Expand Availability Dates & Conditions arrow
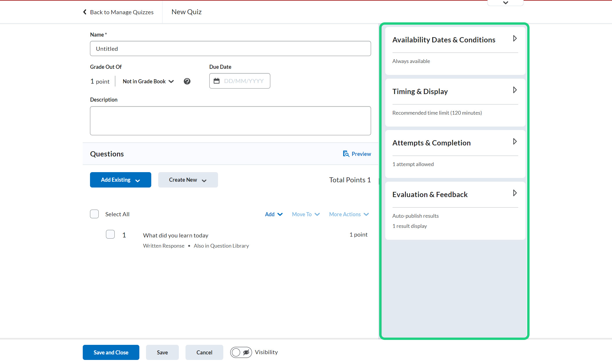612x364 pixels. [514, 39]
